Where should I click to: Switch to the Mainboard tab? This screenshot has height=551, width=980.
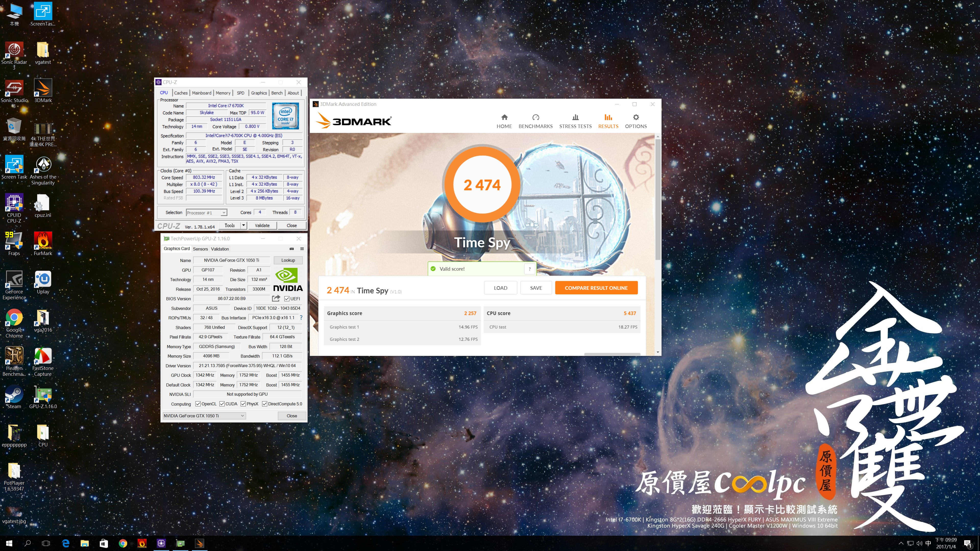point(202,93)
